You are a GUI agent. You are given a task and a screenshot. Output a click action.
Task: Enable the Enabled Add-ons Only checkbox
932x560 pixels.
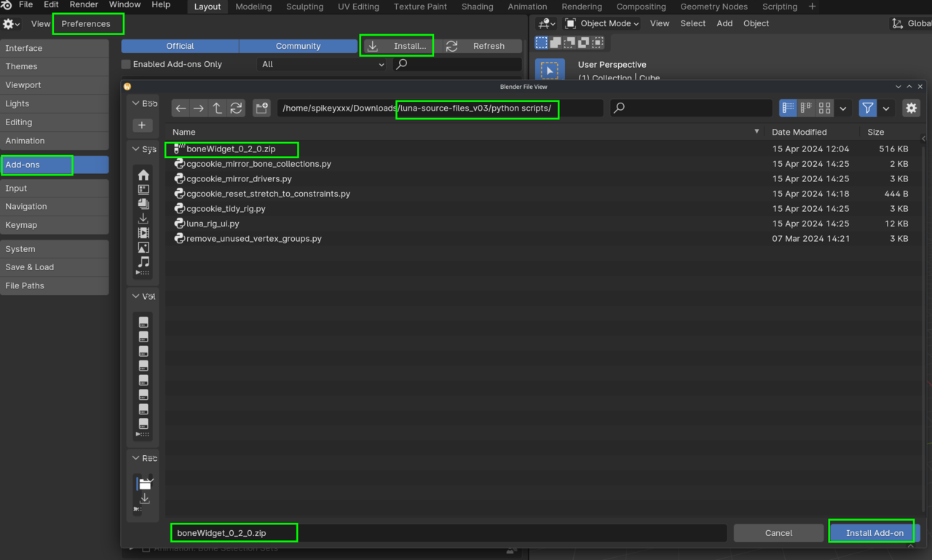click(125, 64)
